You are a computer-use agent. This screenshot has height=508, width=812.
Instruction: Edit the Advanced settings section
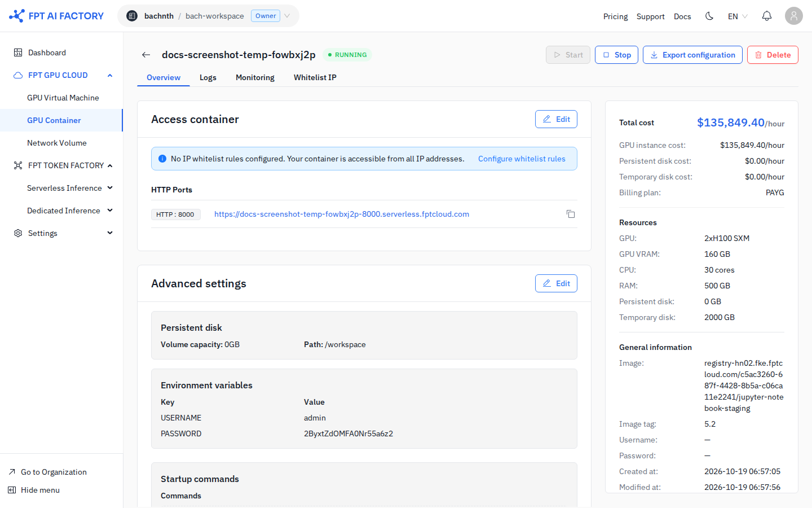click(556, 283)
